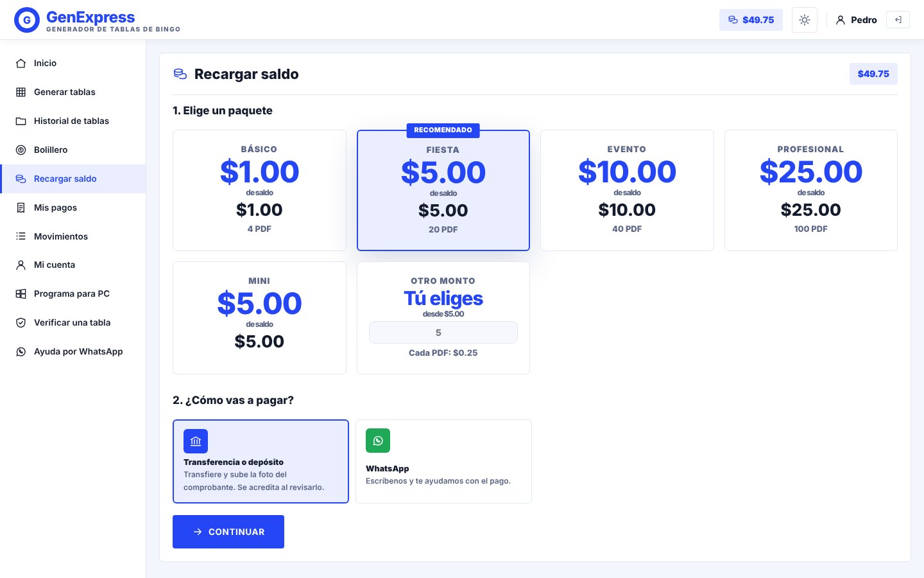Go to Generar tablas

tap(73, 92)
